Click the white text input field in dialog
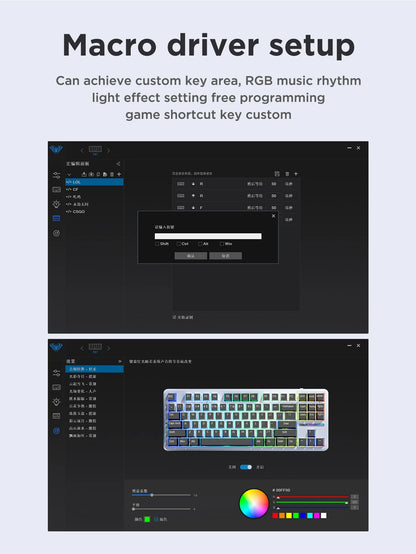This screenshot has height=554, width=416. click(208, 236)
